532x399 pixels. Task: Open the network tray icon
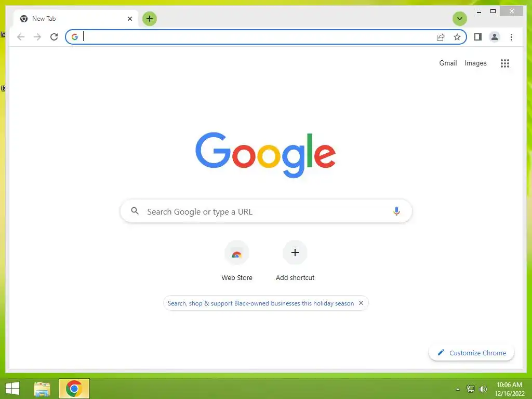470,389
